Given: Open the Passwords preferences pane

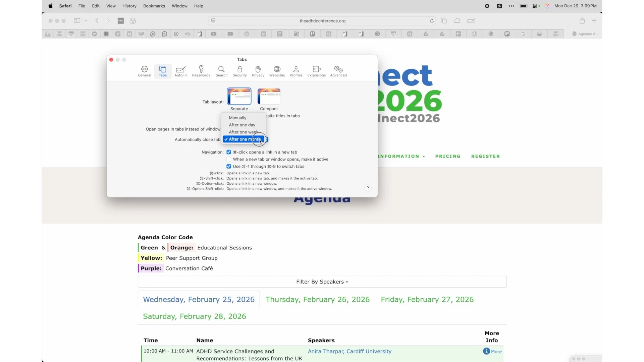Looking at the screenshot, I should 201,71.
